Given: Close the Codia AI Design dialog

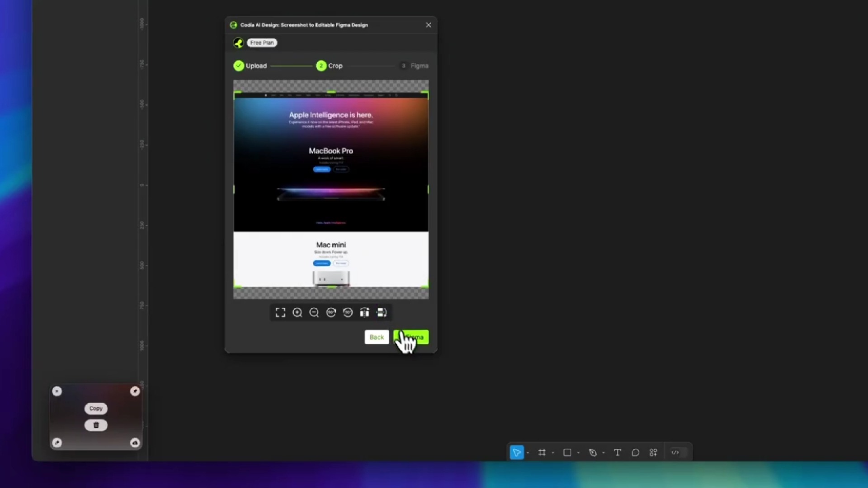Looking at the screenshot, I should [429, 25].
